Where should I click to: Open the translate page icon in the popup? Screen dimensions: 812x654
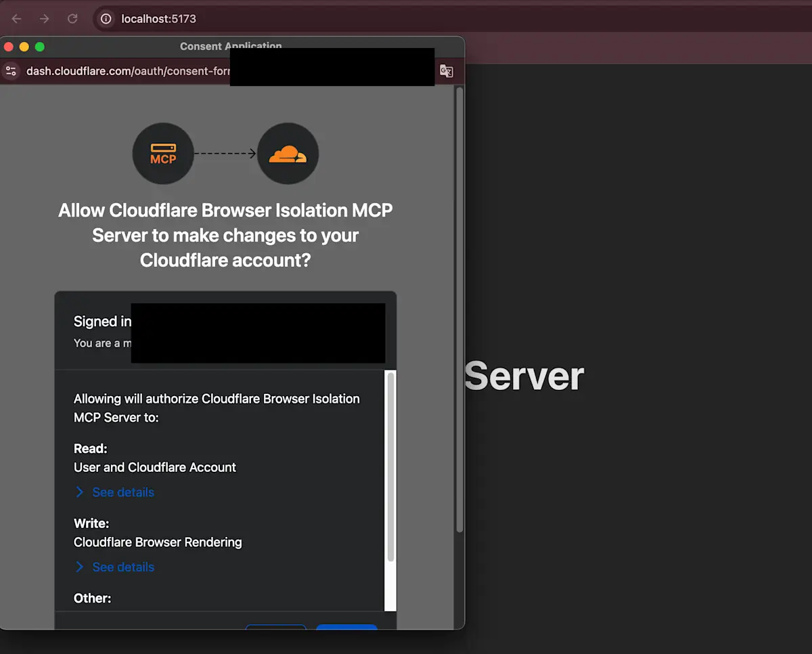point(446,70)
